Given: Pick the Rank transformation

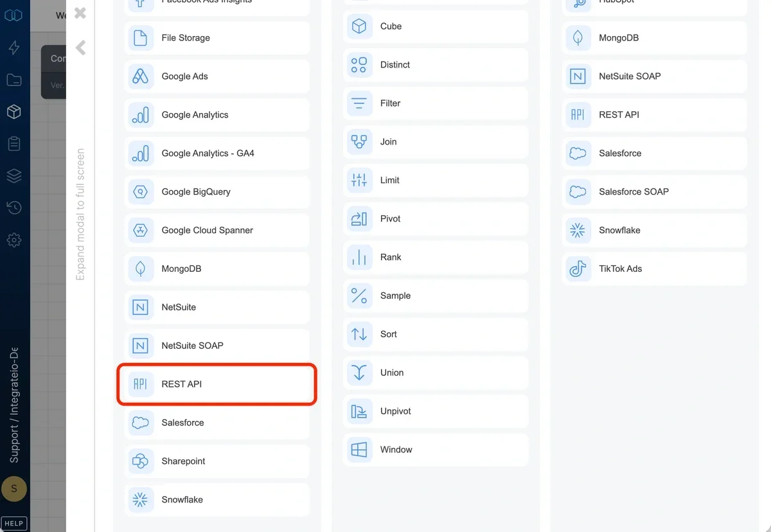Looking at the screenshot, I should coord(436,257).
